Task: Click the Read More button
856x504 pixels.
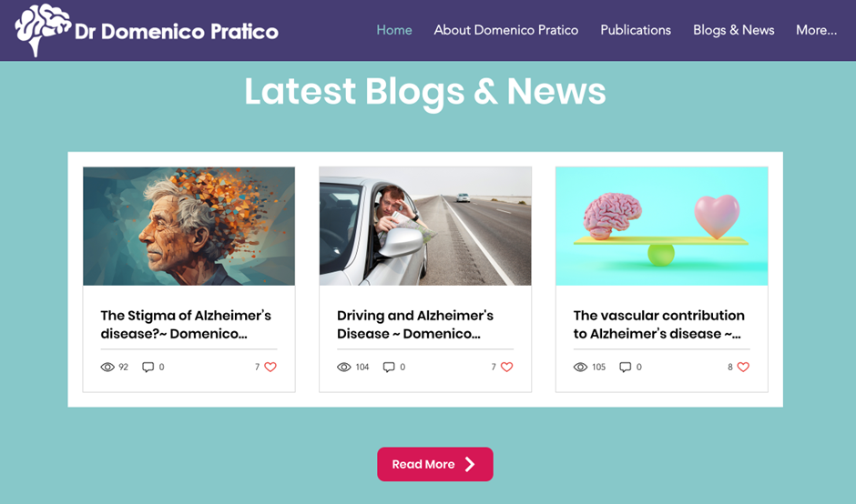Action: (x=435, y=464)
